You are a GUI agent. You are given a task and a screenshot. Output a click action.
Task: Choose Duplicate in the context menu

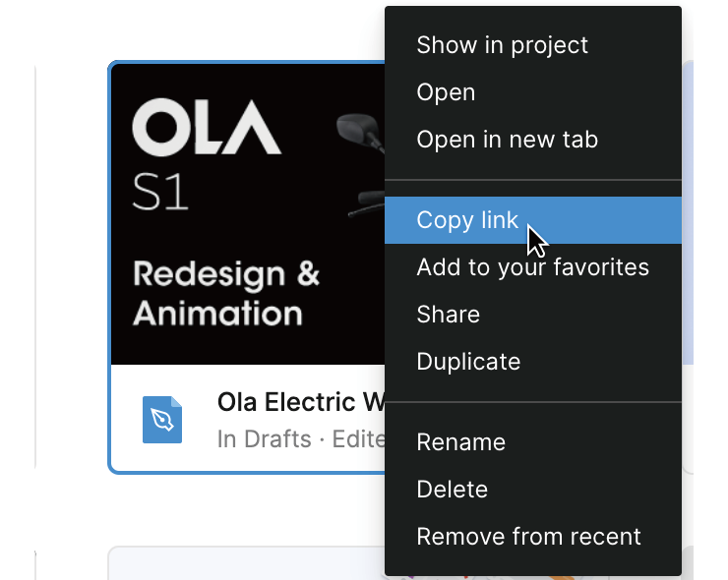point(533,362)
